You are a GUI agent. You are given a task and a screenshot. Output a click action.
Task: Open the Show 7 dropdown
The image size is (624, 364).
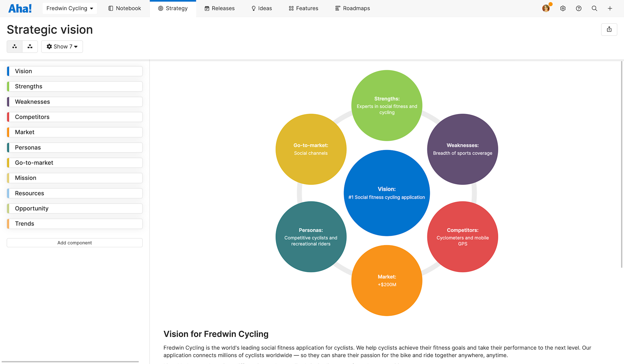62,46
